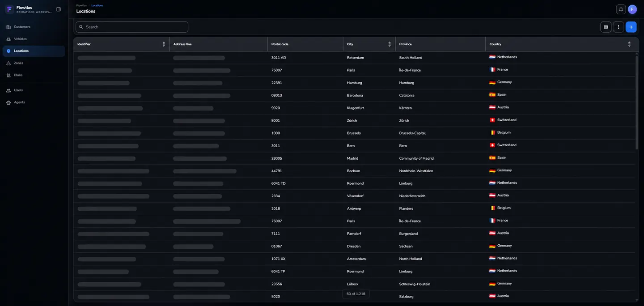This screenshot has height=306, width=644.
Task: Click scrollbar up arrow
Action: [637, 53]
